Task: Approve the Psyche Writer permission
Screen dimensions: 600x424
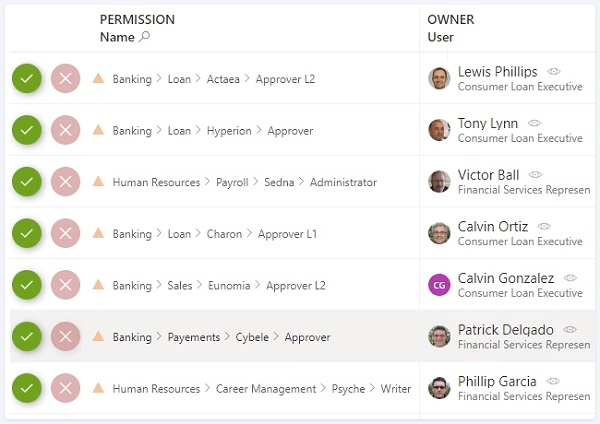Action: tap(28, 388)
